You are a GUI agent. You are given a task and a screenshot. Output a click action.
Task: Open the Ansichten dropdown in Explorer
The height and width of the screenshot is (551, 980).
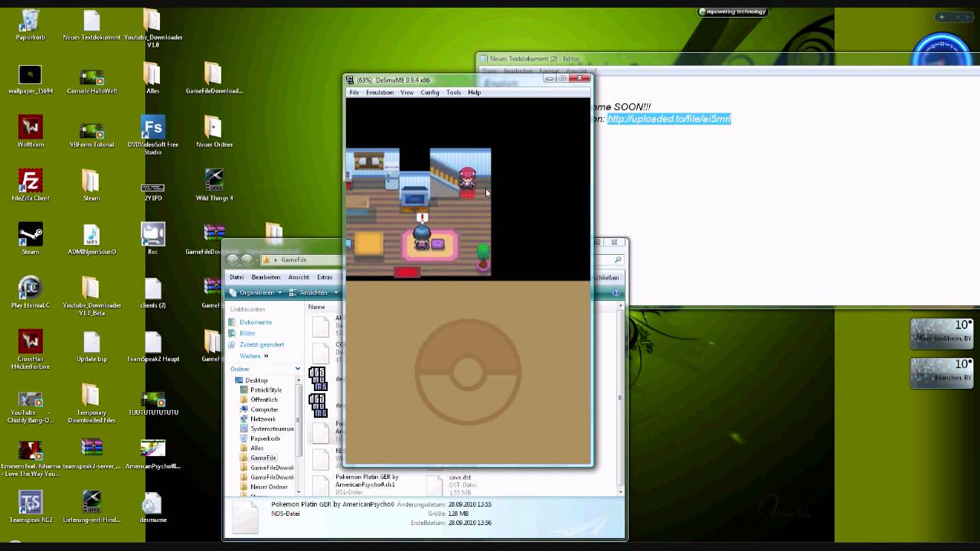point(313,292)
